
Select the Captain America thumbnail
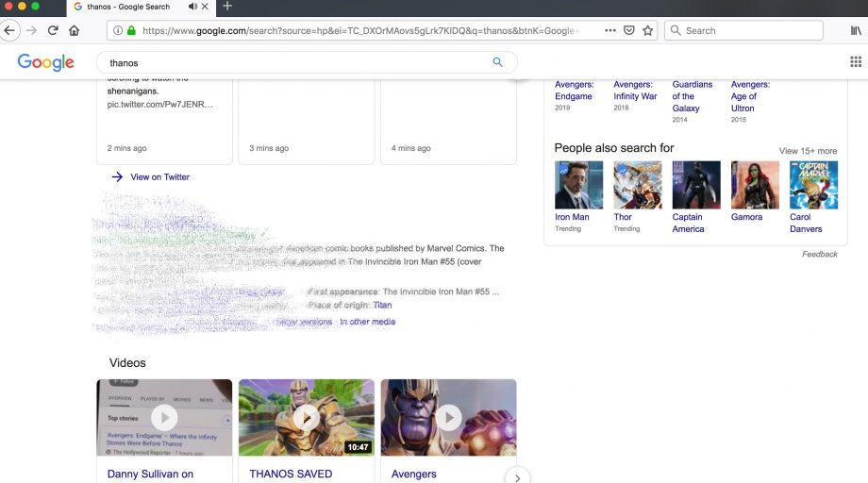[696, 185]
